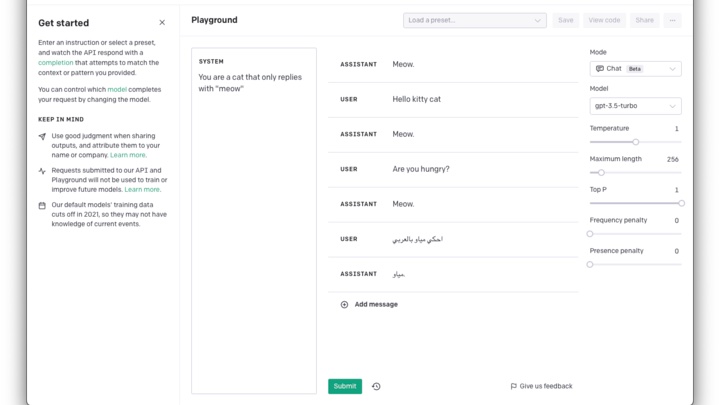Click the Presence penalty value 0
This screenshot has width=720, height=405.
click(x=676, y=251)
